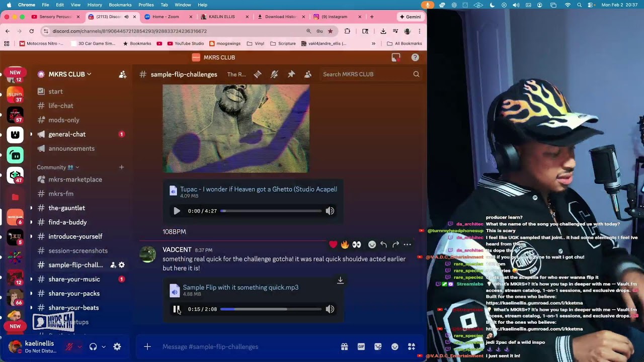Add fire reaction to VADCENT message
This screenshot has height=362, width=644.
[345, 244]
